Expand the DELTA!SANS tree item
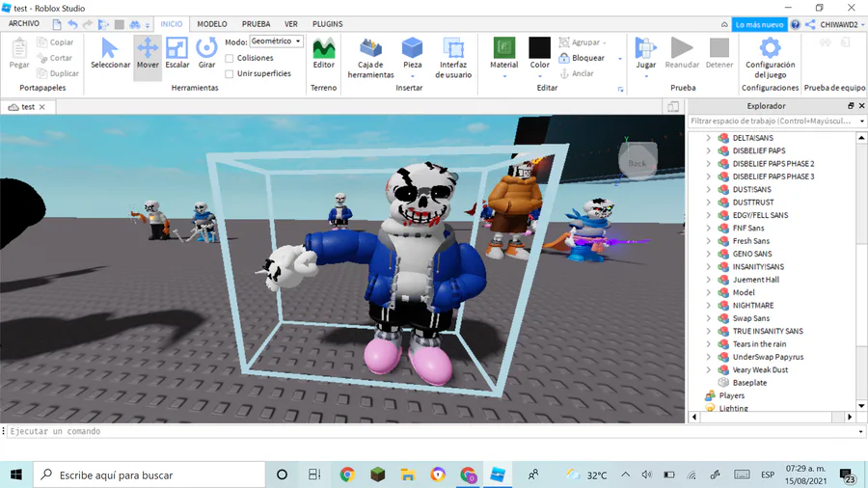The image size is (868, 488). [x=708, y=138]
